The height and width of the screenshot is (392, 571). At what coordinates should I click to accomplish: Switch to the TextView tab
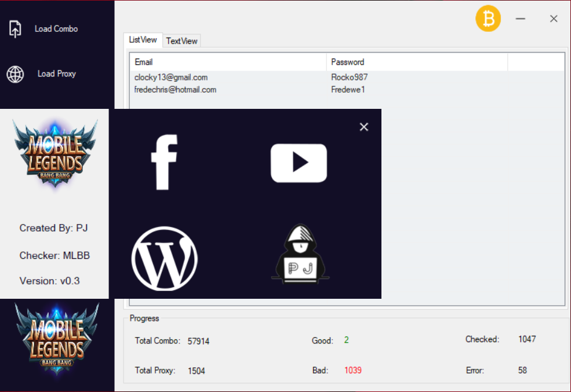[181, 41]
